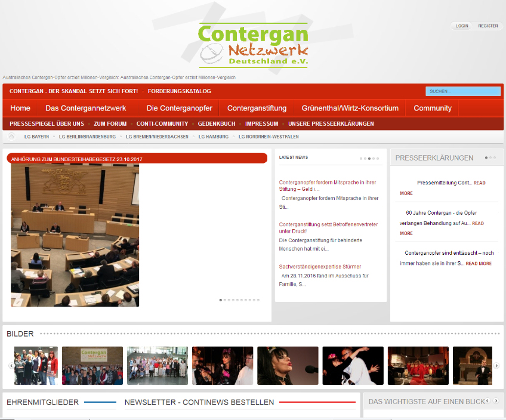506x420 pixels.
Task: Click Newsletter - Continews bestellen heading
Action: click(x=199, y=402)
